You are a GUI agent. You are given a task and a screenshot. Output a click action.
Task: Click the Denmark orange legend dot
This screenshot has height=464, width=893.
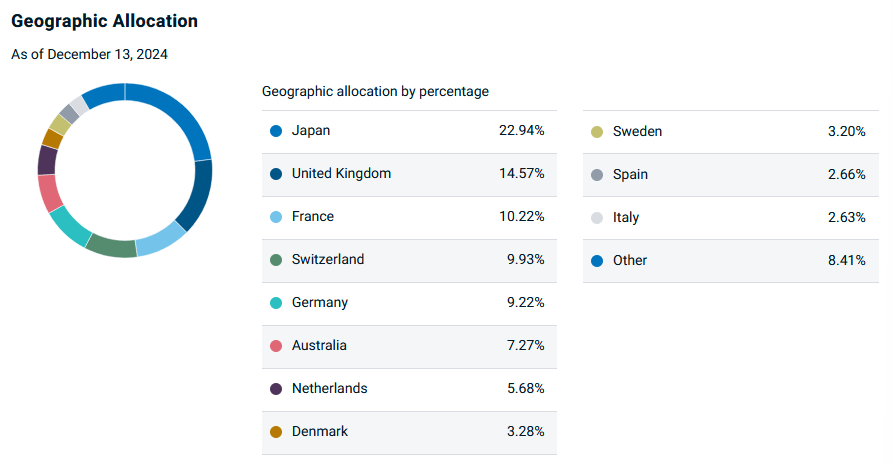click(276, 432)
